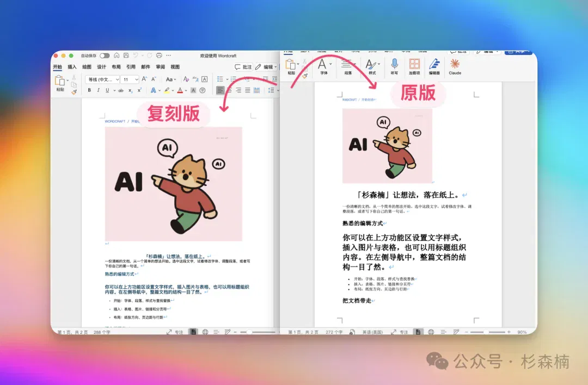Click the Cut scissors icon in Wordcraft
Image resolution: width=588 pixels, height=385 pixels.
coord(74,77)
